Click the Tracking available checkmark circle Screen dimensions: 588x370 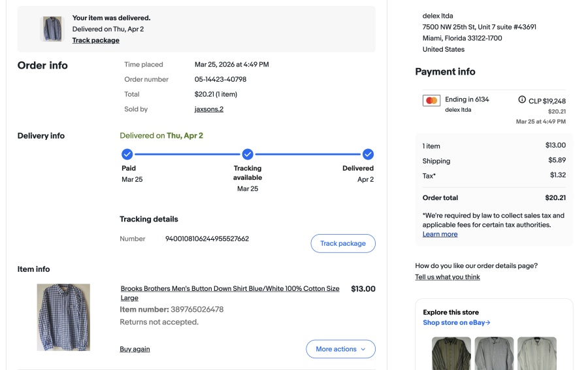(248, 154)
